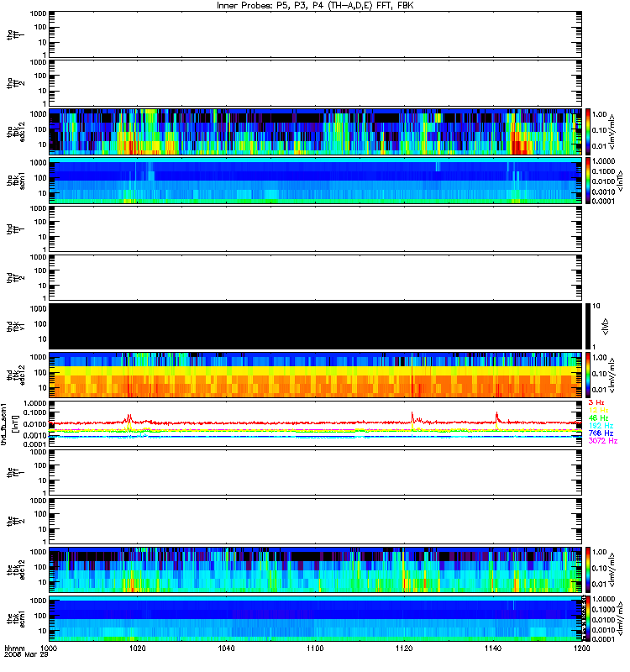Image resolution: width=630 pixels, height=672 pixels.
Task: Select the '768 Hz' blue legend entry
Action: [601, 433]
